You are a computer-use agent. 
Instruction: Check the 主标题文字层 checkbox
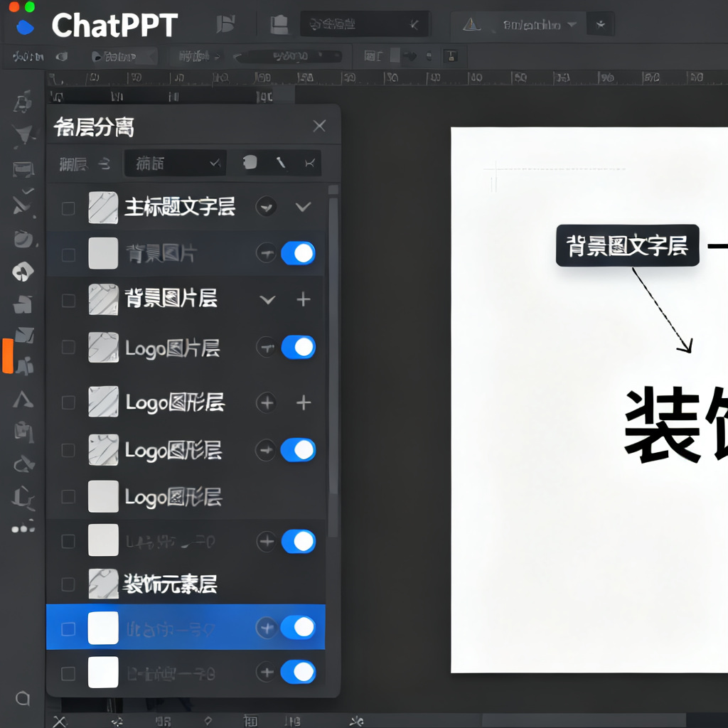(x=68, y=208)
